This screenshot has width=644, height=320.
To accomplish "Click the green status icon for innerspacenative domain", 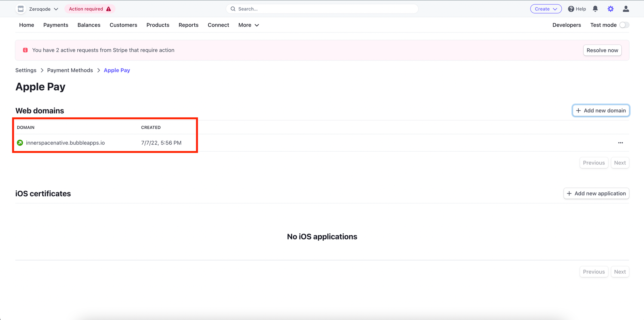I will 20,143.
